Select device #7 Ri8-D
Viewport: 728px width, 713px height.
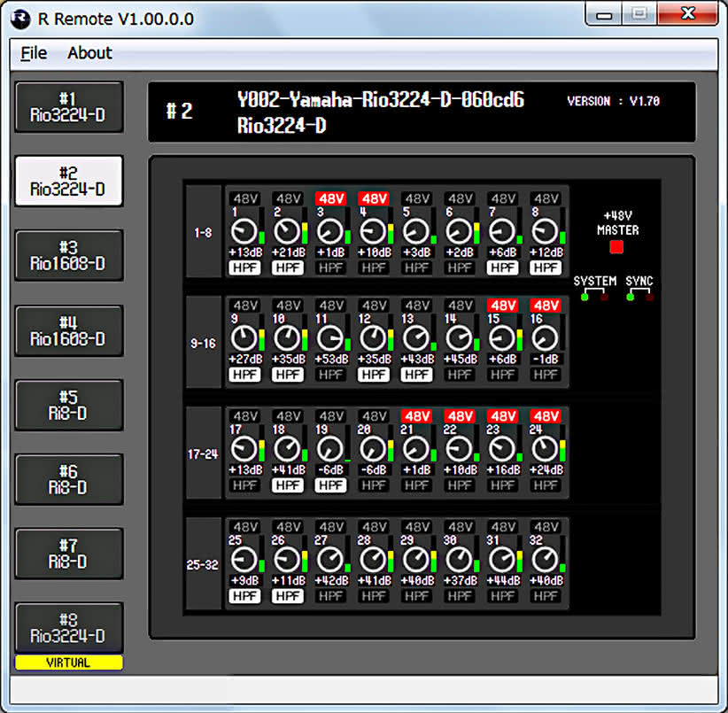[x=69, y=554]
